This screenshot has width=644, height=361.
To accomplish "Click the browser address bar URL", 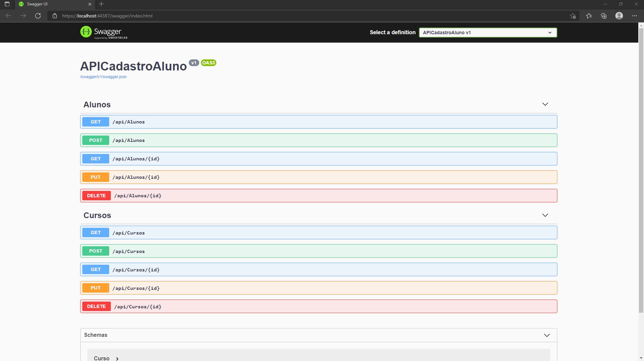I will (x=107, y=16).
